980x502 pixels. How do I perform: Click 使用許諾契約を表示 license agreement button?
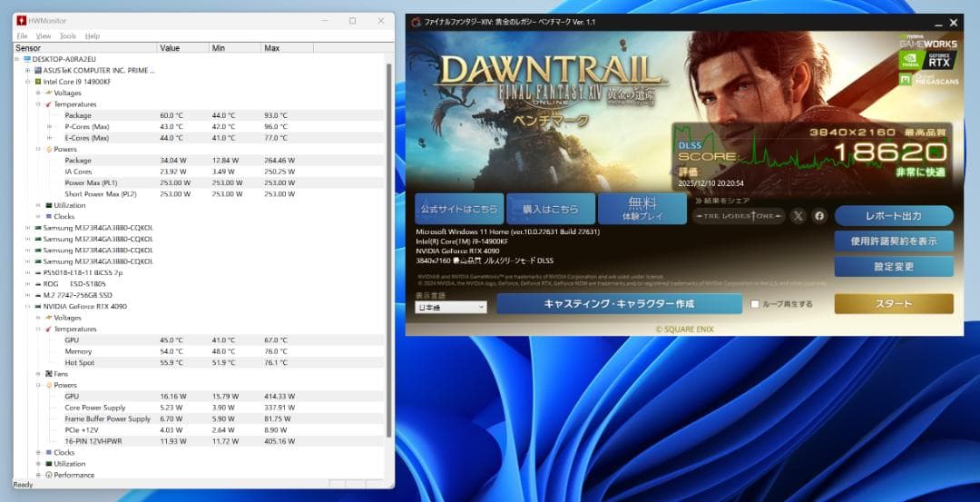pos(894,241)
